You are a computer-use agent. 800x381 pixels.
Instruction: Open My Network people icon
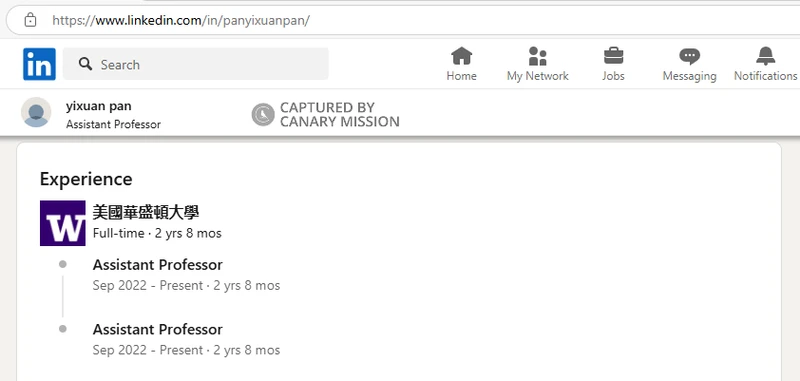point(537,56)
